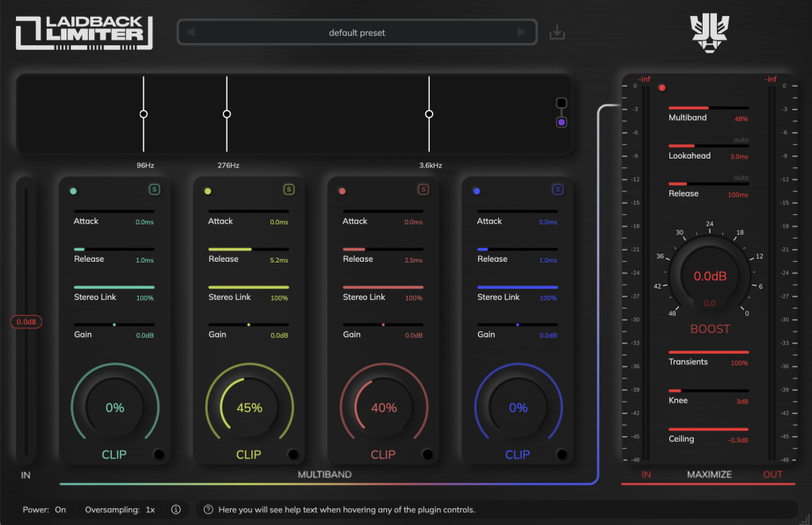Screen dimensions: 812x525
Task: Click auto above the maximizer Release value
Action: 741,178
